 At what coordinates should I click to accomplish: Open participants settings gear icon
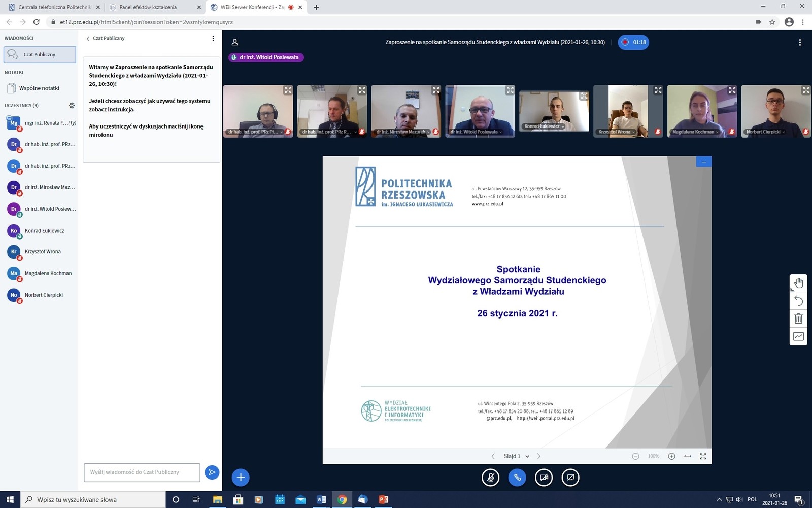point(72,106)
